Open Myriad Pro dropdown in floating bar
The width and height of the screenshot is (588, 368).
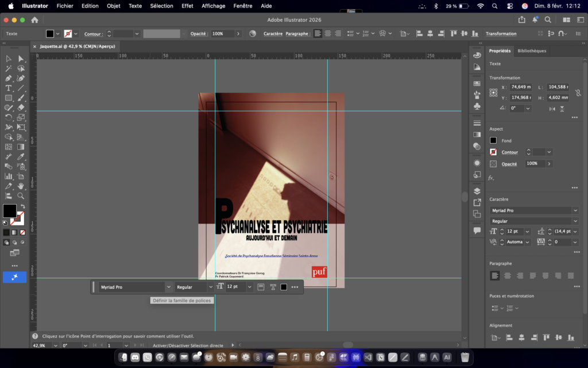[x=169, y=287]
